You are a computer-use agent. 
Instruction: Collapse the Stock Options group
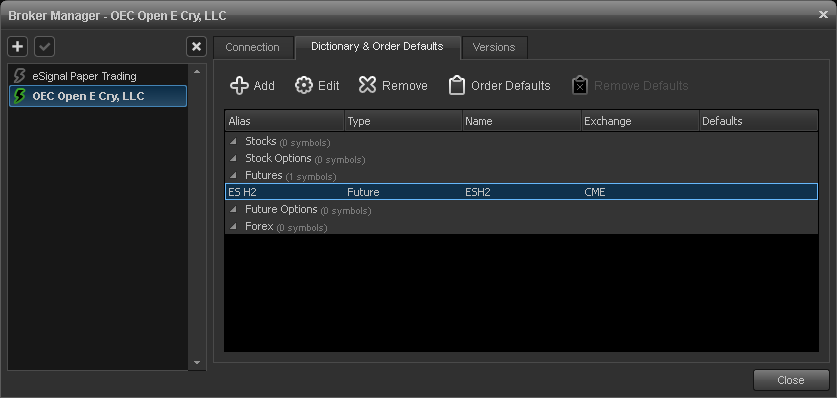coord(233,159)
